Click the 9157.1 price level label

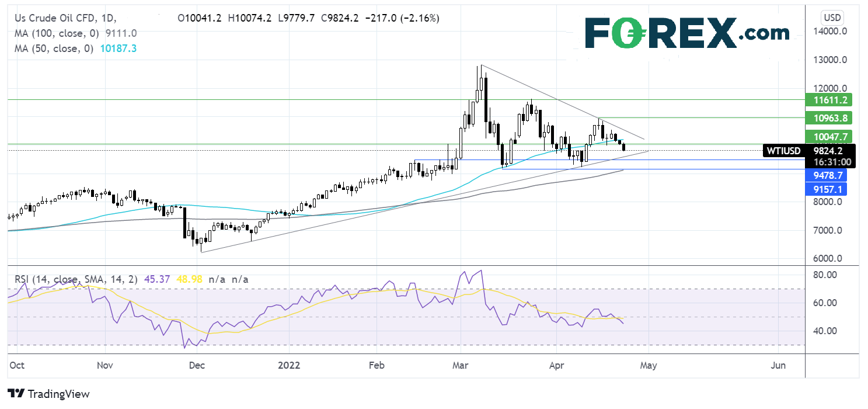[x=825, y=189]
